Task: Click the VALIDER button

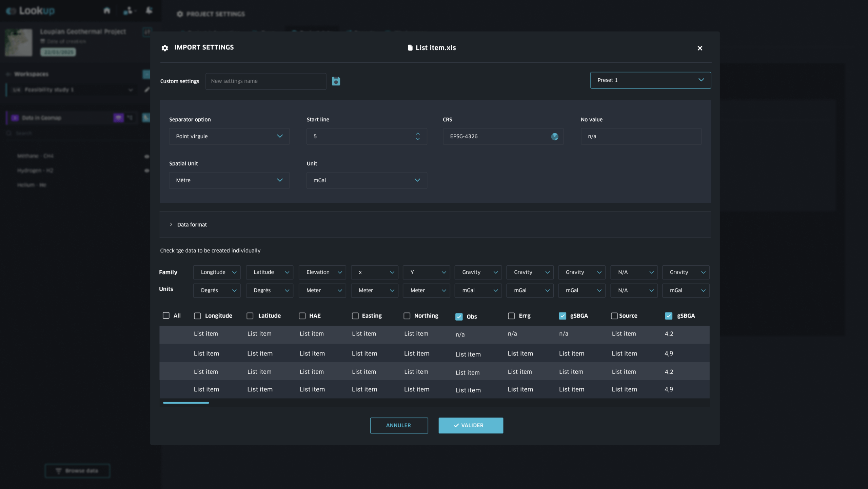Action: coord(471,425)
